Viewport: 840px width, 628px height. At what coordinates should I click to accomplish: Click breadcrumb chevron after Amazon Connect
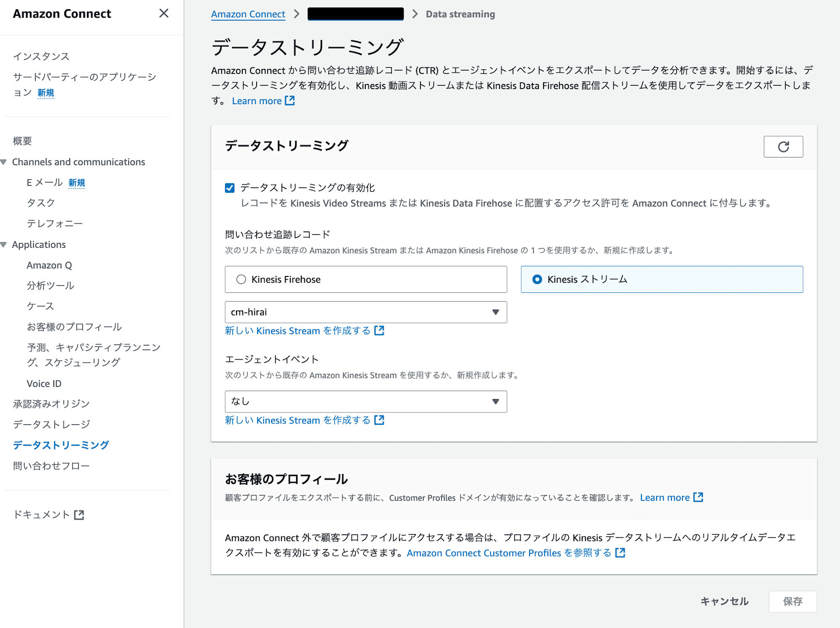297,14
